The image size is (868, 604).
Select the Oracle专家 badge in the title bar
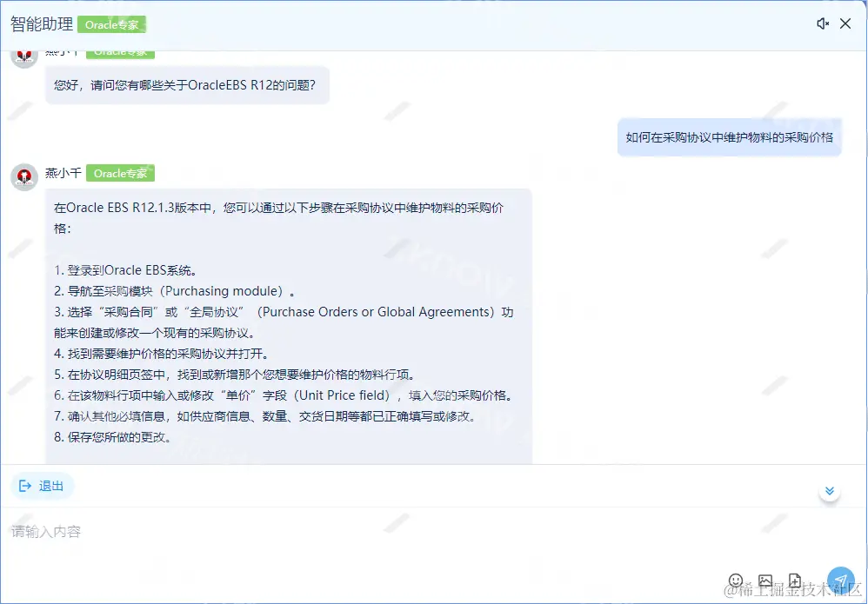[112, 24]
